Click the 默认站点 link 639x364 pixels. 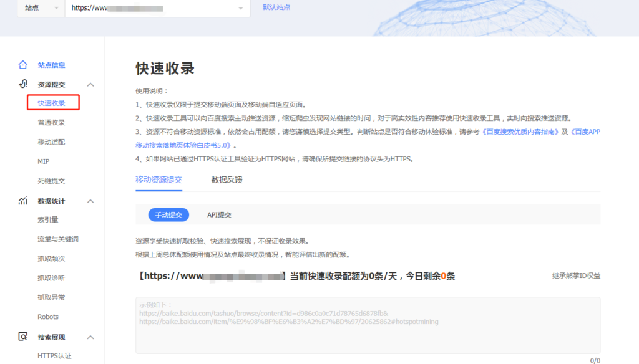click(276, 7)
